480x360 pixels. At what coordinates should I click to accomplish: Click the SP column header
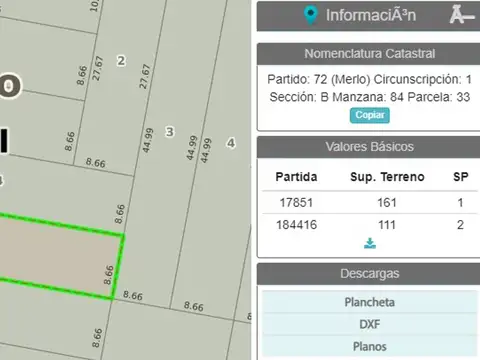[461, 177]
